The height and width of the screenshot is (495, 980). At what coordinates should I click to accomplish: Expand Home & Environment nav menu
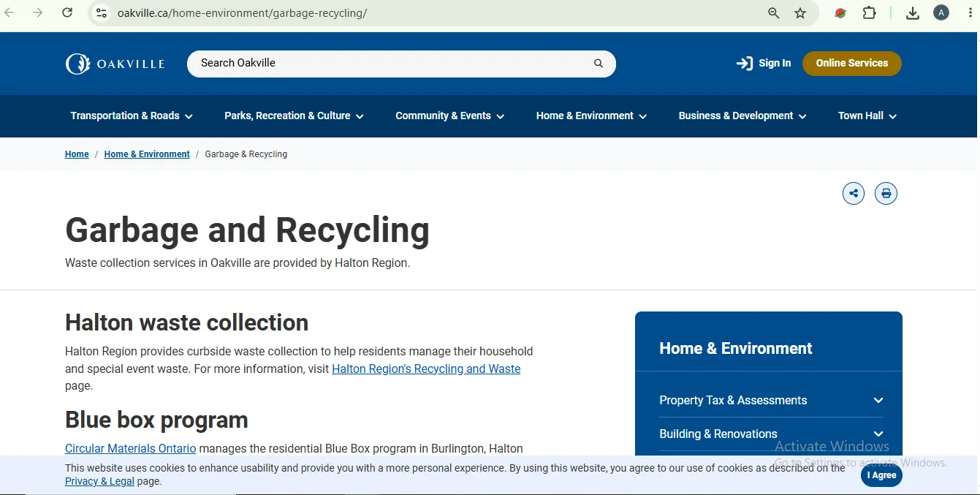pos(591,116)
